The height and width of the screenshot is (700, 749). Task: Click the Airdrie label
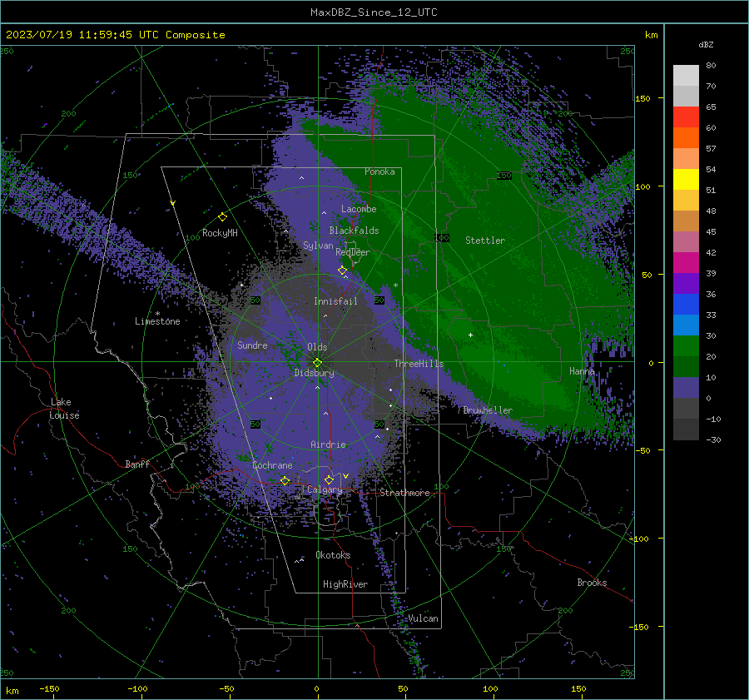pyautogui.click(x=328, y=444)
